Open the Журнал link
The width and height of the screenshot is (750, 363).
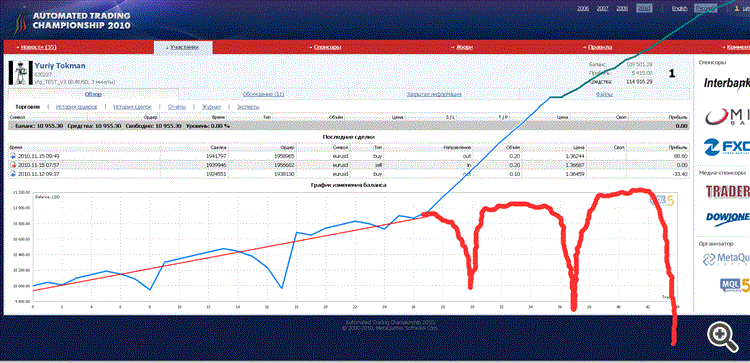[211, 107]
